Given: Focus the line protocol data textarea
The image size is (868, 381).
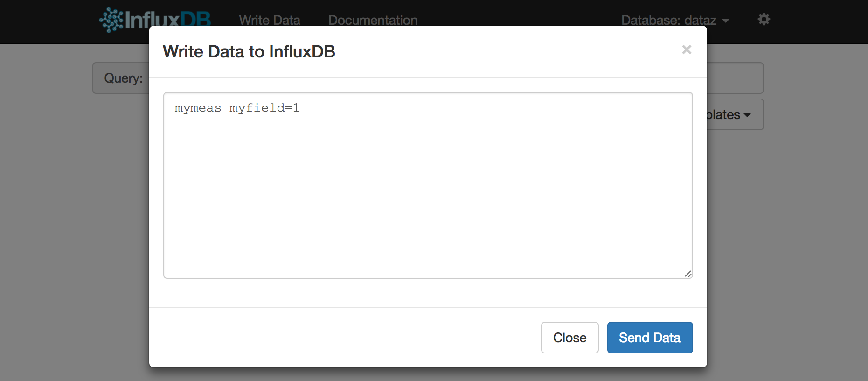Looking at the screenshot, I should [x=428, y=196].
